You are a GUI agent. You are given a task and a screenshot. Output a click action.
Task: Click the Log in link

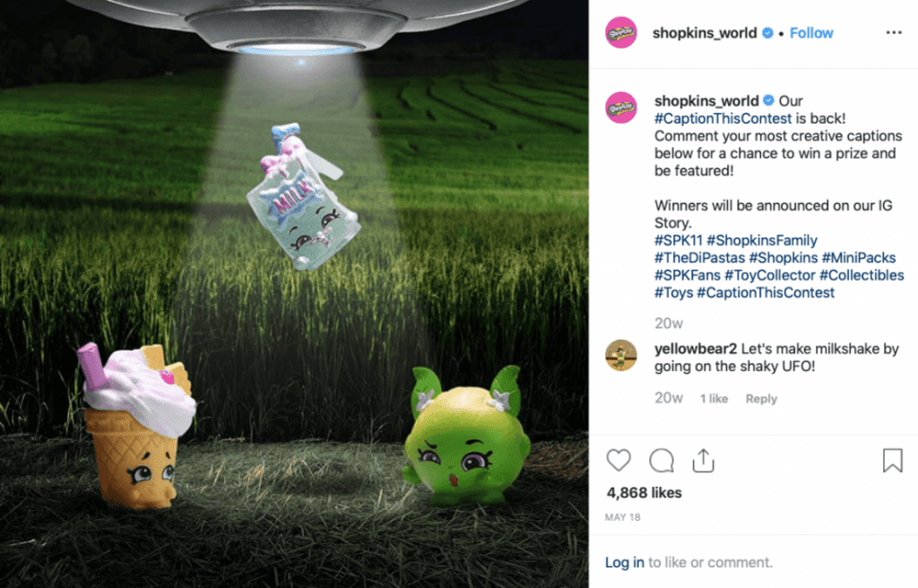click(624, 562)
